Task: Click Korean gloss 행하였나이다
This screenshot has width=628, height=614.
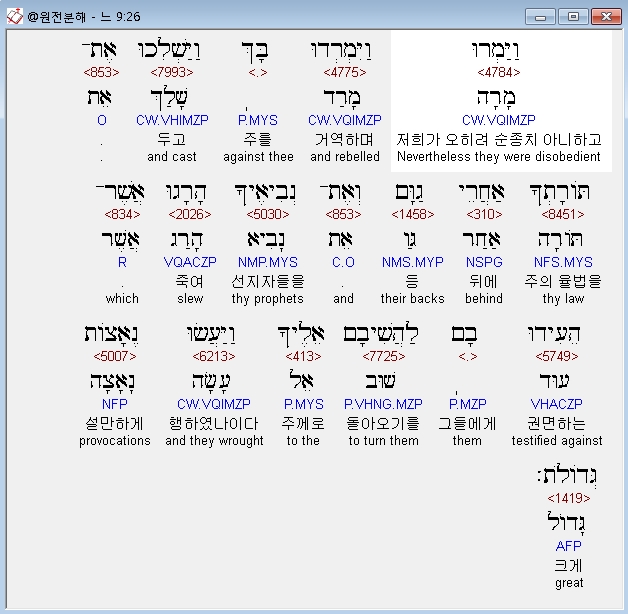Action: tap(214, 423)
